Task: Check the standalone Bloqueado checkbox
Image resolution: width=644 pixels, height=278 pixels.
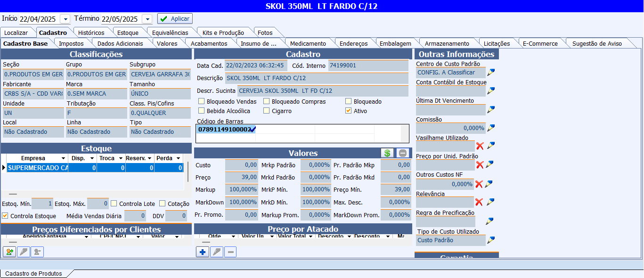Action: click(x=349, y=101)
